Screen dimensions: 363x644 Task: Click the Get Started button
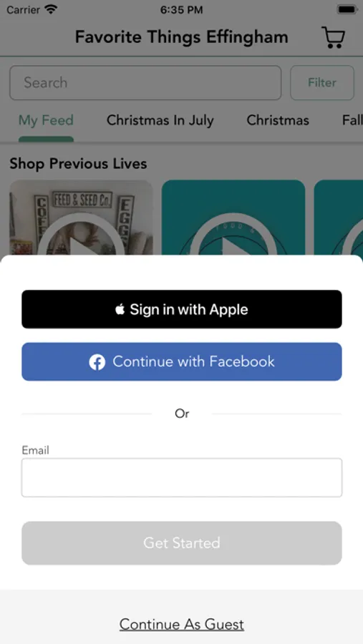pos(182,543)
